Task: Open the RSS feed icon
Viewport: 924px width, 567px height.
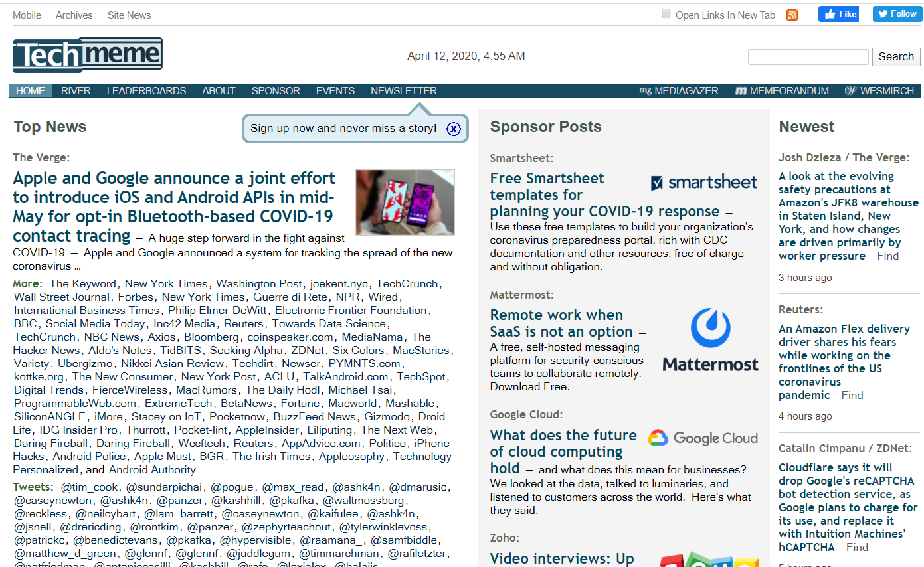Action: click(792, 15)
